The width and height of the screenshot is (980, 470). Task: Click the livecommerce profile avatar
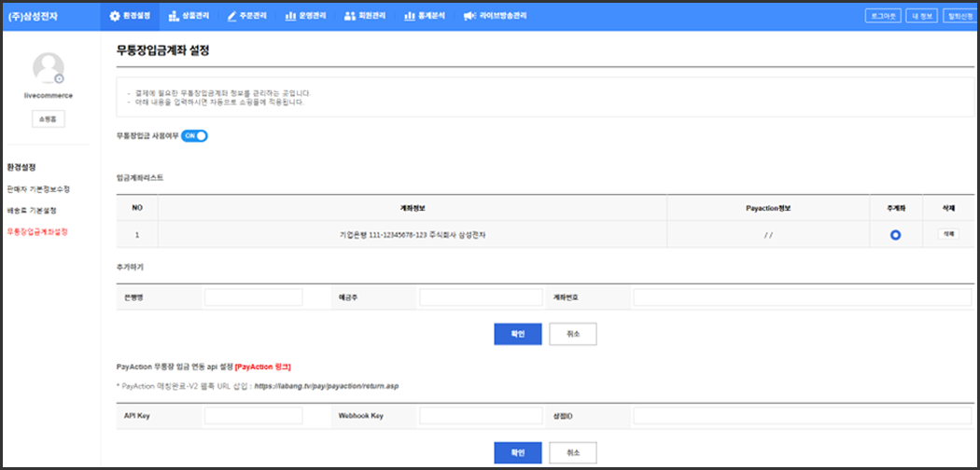(49, 68)
